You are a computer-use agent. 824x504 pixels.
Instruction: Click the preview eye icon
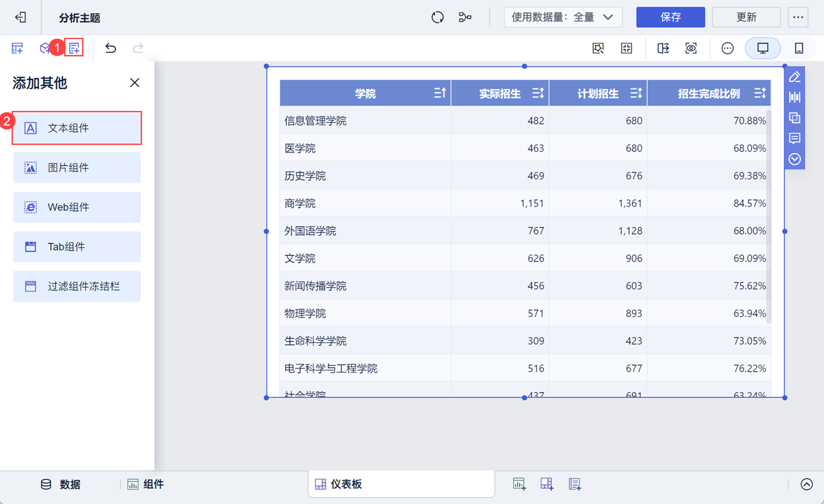click(x=691, y=48)
